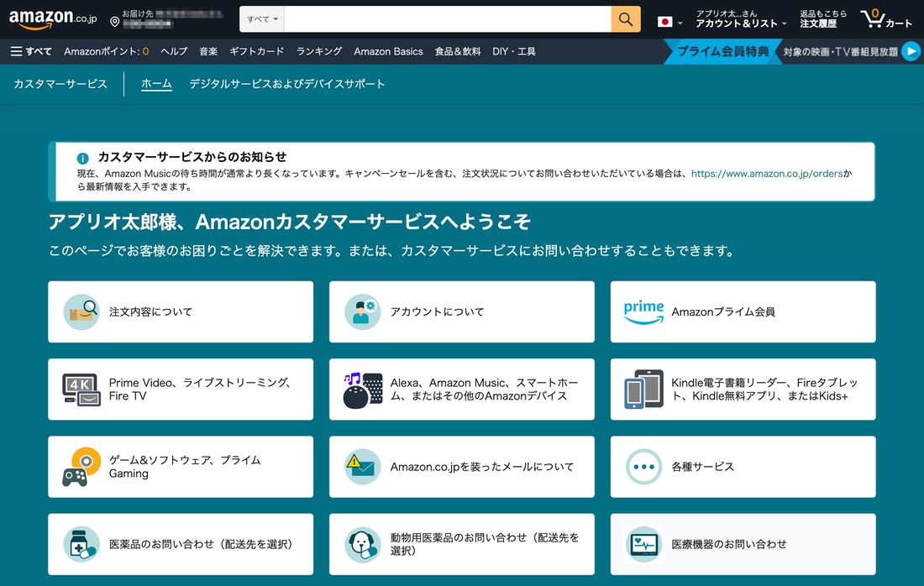Click Amazonポイント in navigation bar
The height and width of the screenshot is (586, 924).
click(106, 51)
